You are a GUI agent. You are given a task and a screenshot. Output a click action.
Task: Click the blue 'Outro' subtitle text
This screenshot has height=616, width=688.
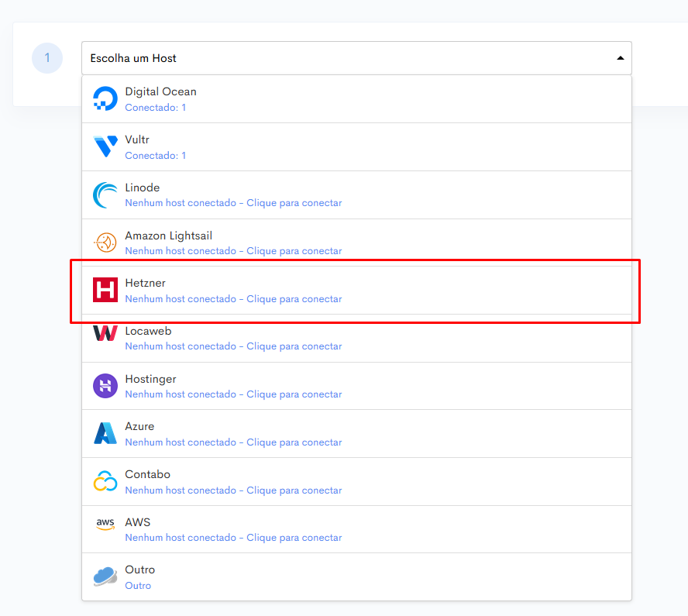(138, 586)
